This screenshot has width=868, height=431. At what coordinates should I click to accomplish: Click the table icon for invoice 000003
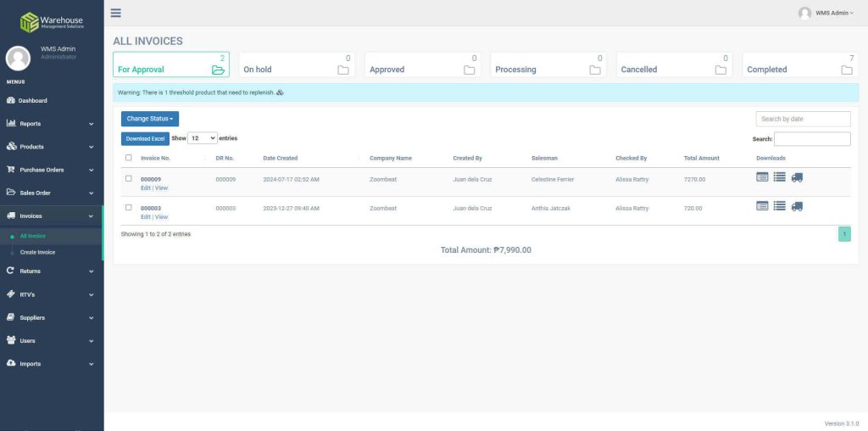762,206
